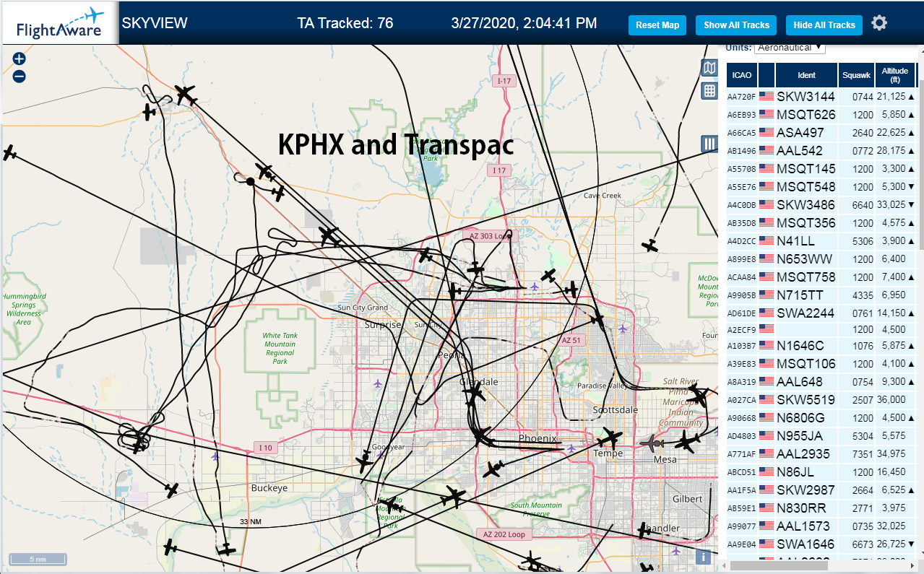
Task: Select the airplane icon near Cave Creek
Action: coord(650,245)
